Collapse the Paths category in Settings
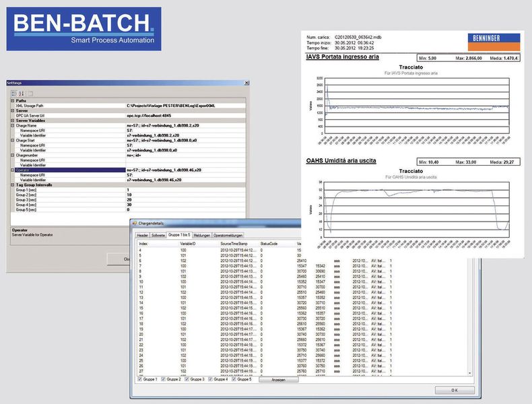The height and width of the screenshot is (404, 532). coord(13,101)
